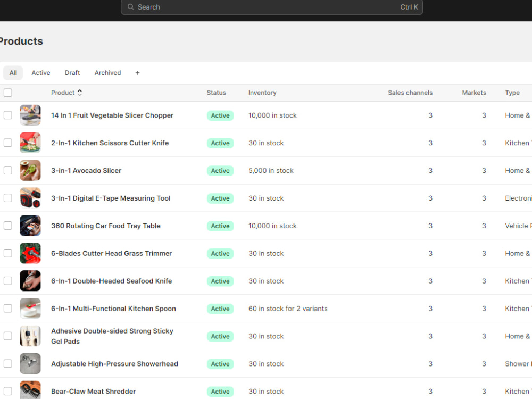Screen dimensions: 532x399
Task: Add a new view with plus icon
Action: click(137, 73)
